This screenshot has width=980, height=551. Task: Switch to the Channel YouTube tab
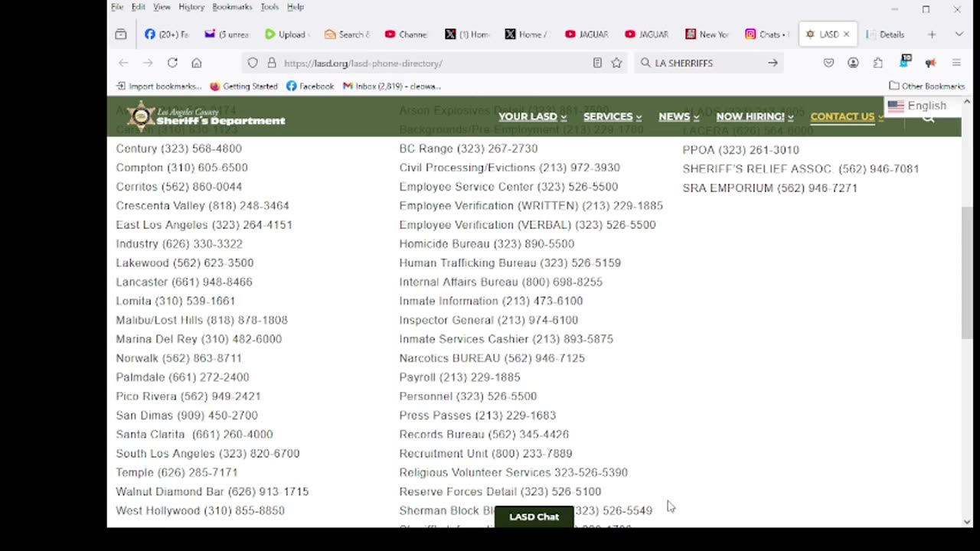coord(406,34)
